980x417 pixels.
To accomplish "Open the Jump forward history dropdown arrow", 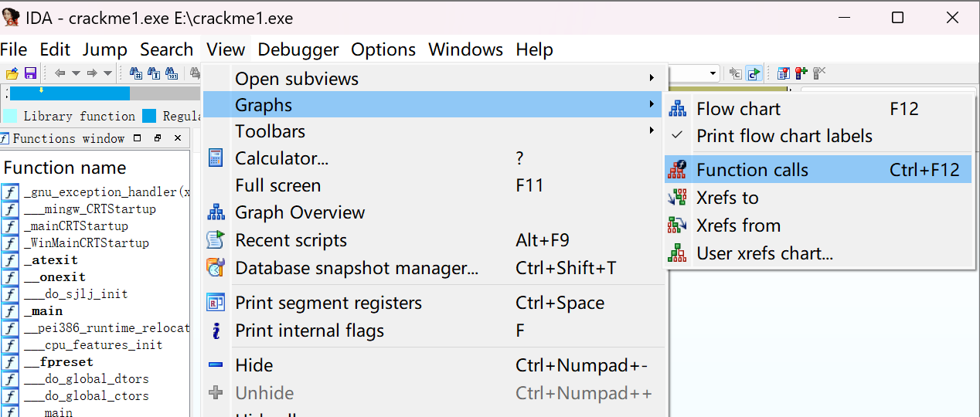I will (108, 73).
